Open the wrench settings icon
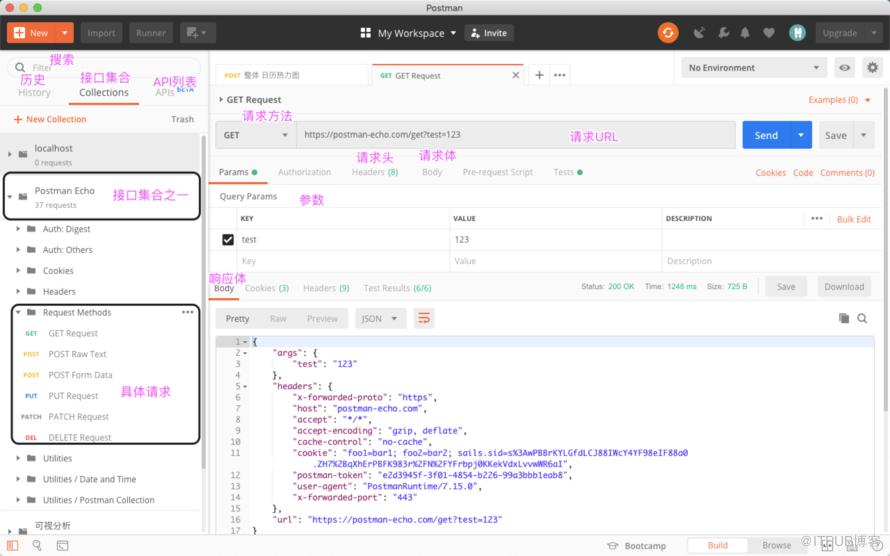890x556 pixels. [x=723, y=33]
